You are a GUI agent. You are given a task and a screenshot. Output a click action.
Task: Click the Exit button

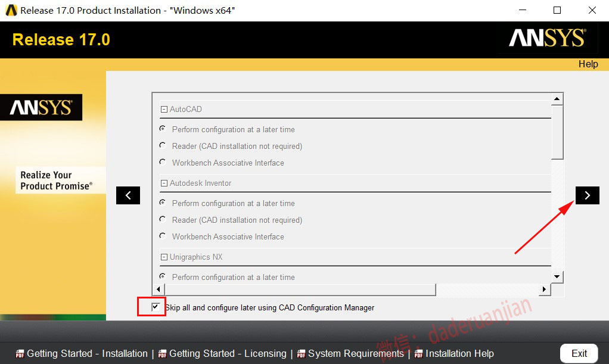click(579, 353)
